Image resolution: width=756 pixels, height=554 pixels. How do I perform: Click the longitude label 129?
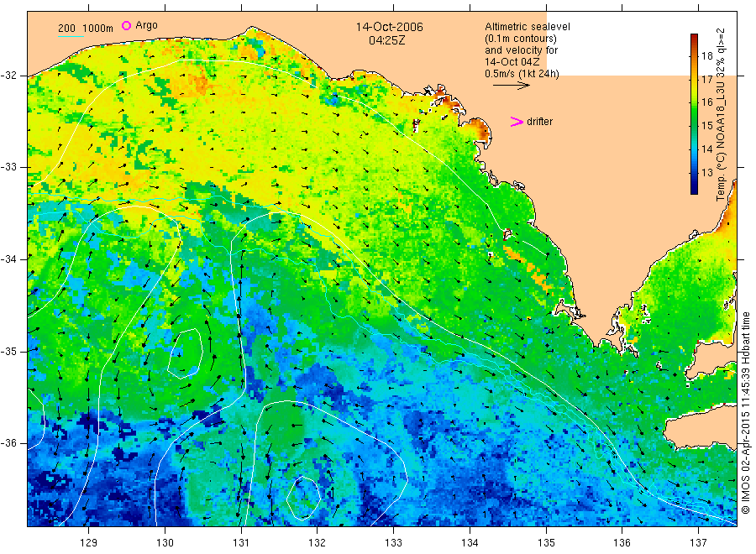tap(89, 543)
